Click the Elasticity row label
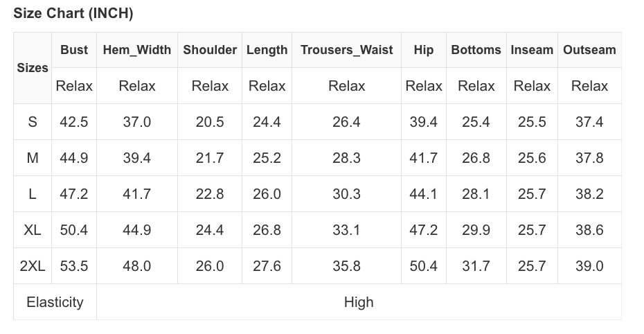This screenshot has width=644, height=334. (x=55, y=302)
